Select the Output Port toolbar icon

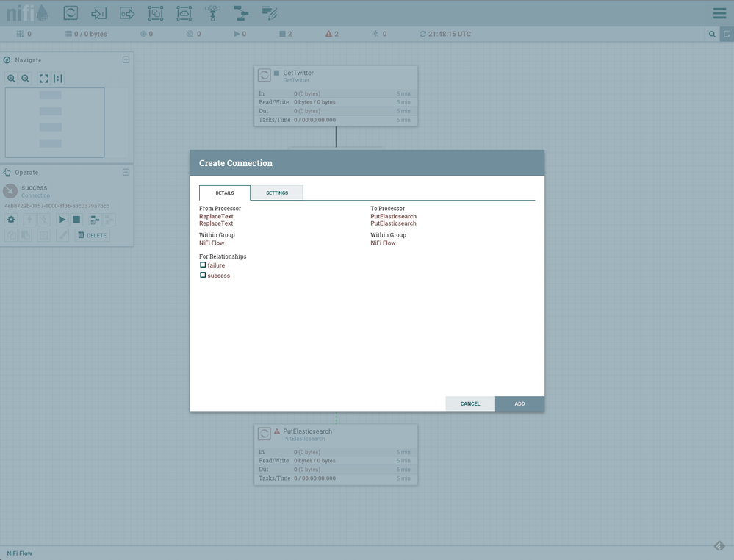click(127, 12)
